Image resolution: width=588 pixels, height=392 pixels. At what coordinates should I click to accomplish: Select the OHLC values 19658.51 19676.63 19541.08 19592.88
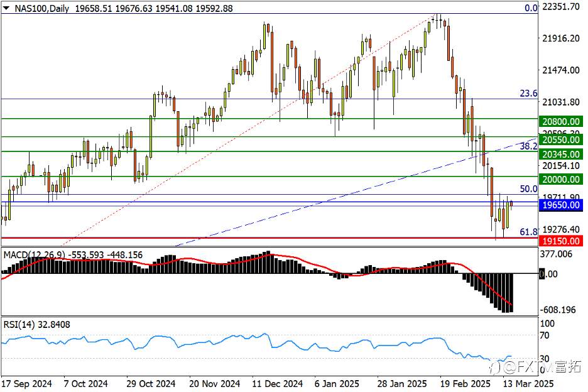tap(154, 8)
